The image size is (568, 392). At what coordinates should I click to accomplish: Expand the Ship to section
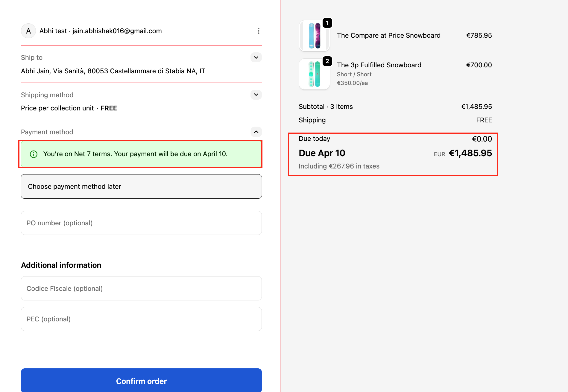tap(256, 57)
